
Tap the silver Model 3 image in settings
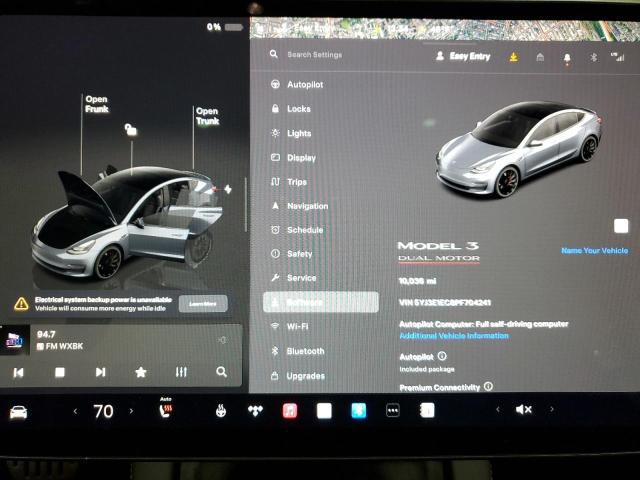click(518, 149)
